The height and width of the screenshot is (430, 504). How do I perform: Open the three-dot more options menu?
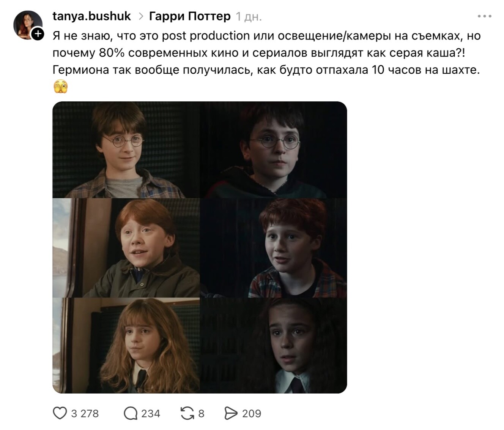tap(484, 16)
